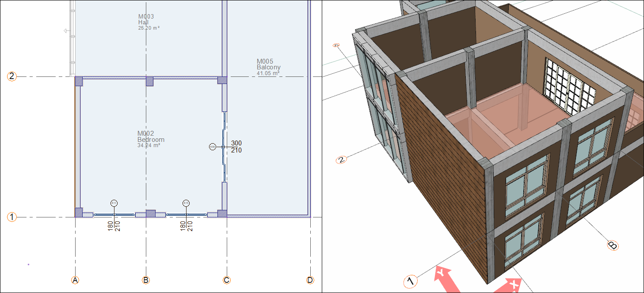Click the glass-block window in 3D view
The width and height of the screenshot is (644, 293).
[570, 86]
